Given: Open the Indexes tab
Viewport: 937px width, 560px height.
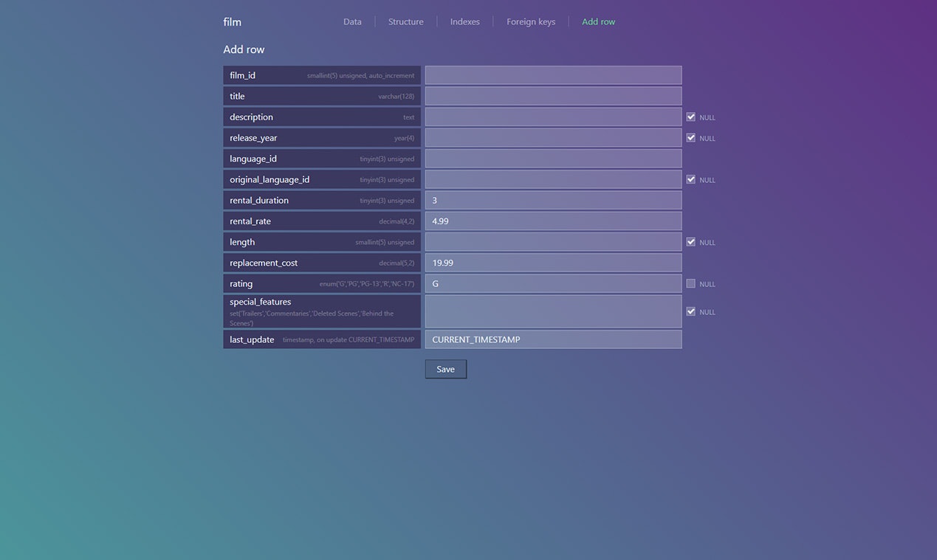Looking at the screenshot, I should (x=464, y=22).
